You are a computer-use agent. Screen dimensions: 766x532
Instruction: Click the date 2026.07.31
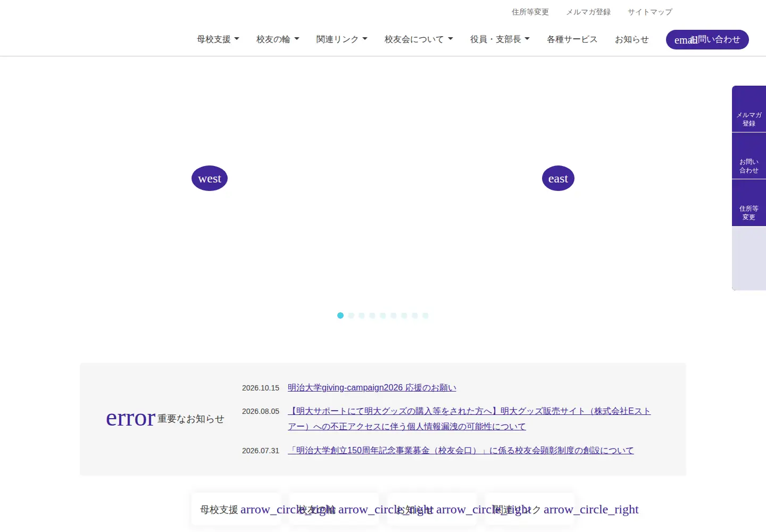click(261, 451)
